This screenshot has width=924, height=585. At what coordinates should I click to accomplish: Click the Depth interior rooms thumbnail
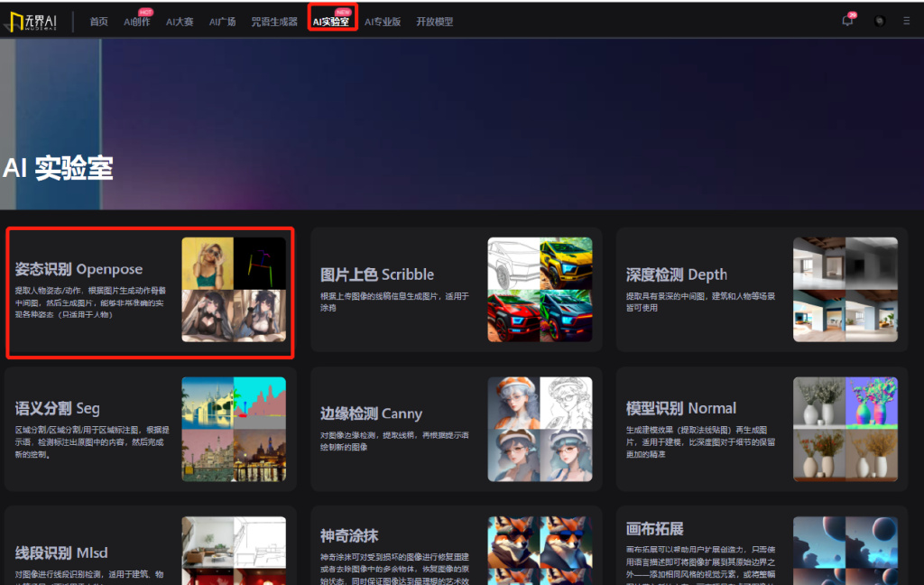[x=845, y=290]
